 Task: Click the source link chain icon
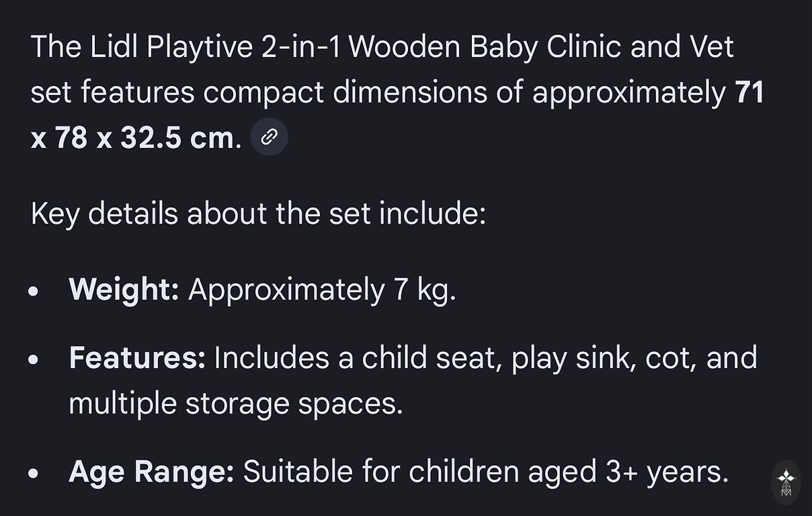[269, 138]
